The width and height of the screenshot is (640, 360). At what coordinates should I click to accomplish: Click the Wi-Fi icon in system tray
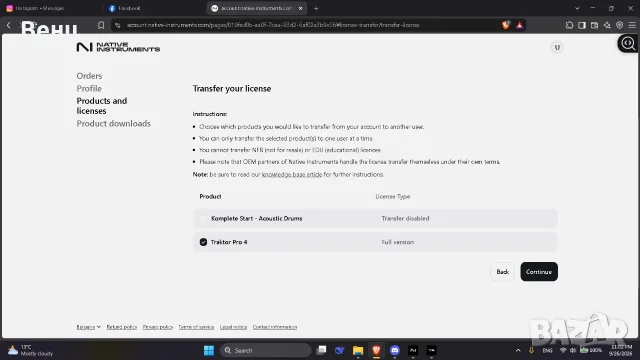(563, 350)
